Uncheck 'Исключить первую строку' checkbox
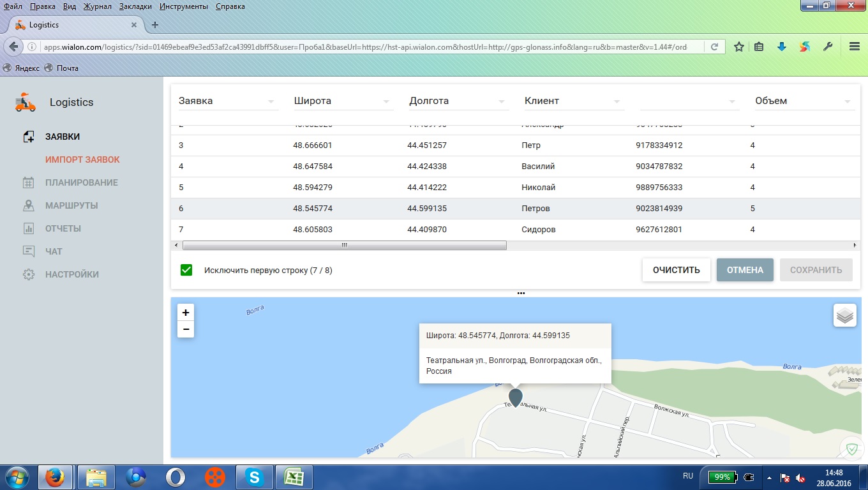This screenshot has width=868, height=490. [186, 270]
